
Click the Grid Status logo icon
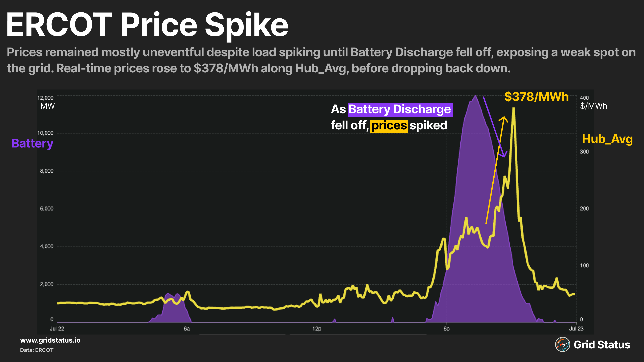pos(562,345)
